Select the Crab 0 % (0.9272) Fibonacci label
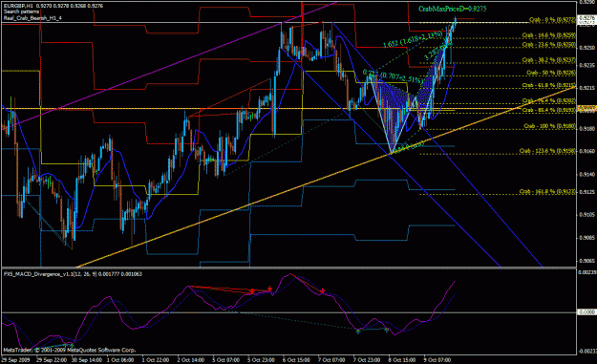The height and width of the screenshot is (364, 597). [552, 20]
